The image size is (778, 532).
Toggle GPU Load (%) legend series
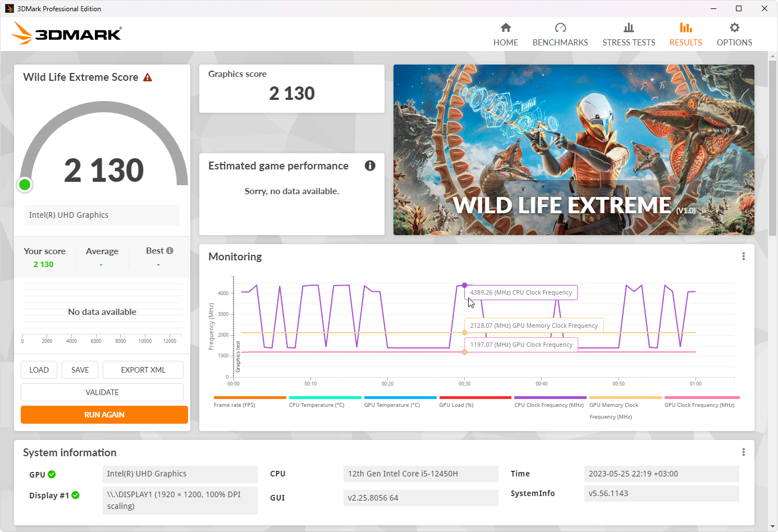click(475, 401)
